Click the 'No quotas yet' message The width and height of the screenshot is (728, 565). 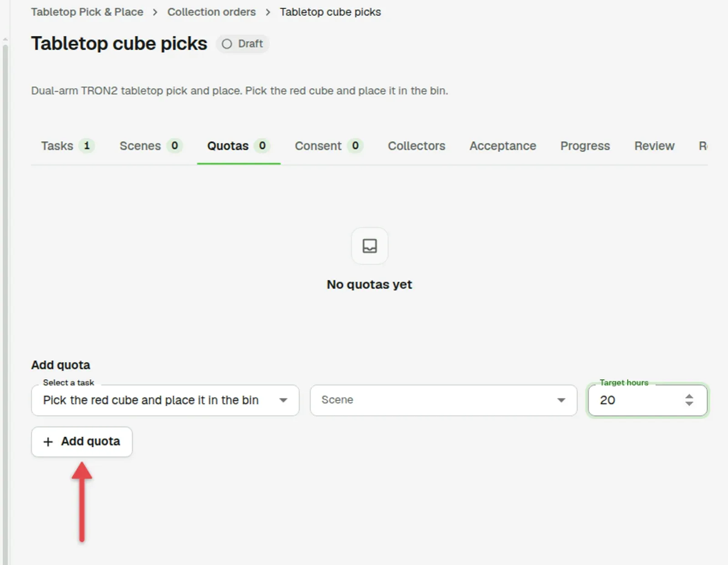[369, 285]
